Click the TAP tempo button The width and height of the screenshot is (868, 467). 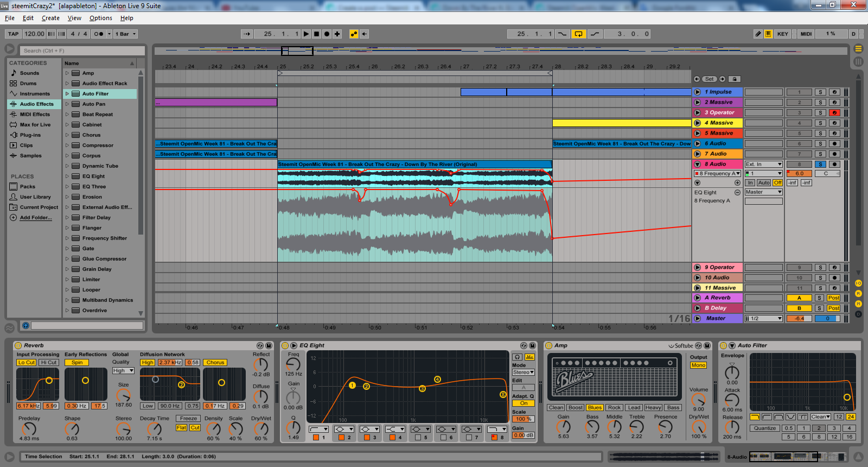[x=14, y=34]
